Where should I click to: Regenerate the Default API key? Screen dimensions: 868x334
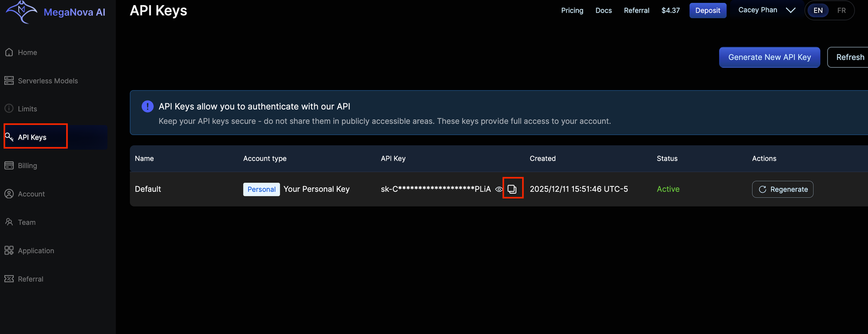pos(783,189)
